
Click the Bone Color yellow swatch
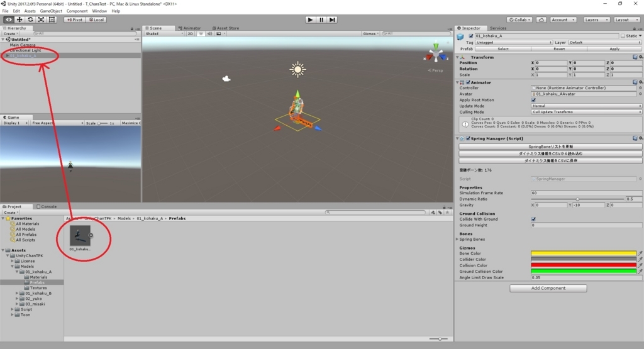(x=584, y=253)
